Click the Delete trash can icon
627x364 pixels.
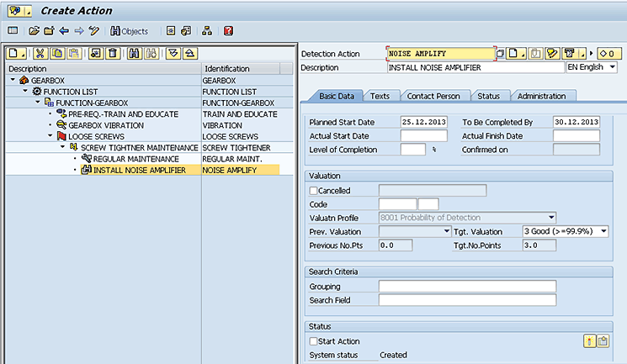click(113, 53)
